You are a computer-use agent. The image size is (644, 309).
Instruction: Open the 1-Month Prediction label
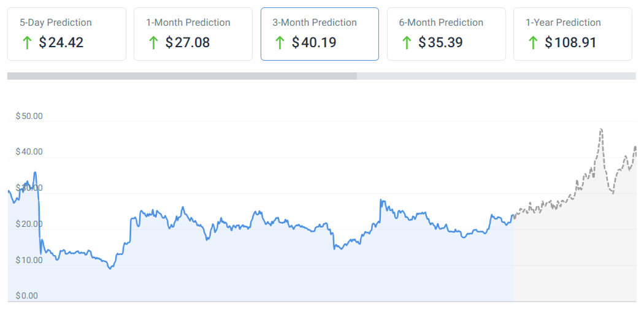[x=188, y=23]
